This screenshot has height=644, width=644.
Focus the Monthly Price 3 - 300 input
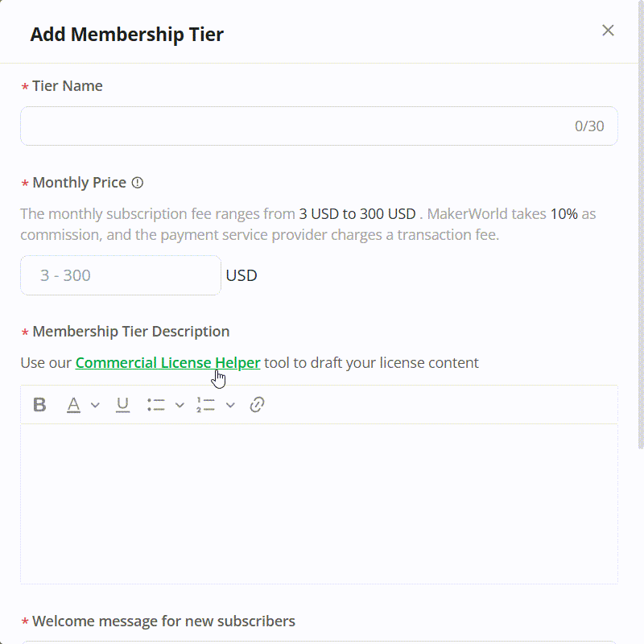(x=121, y=275)
